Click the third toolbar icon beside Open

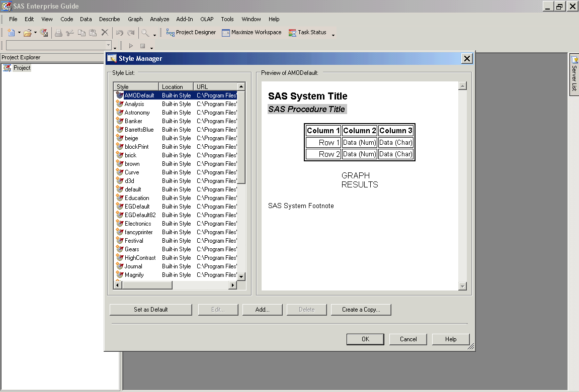44,33
